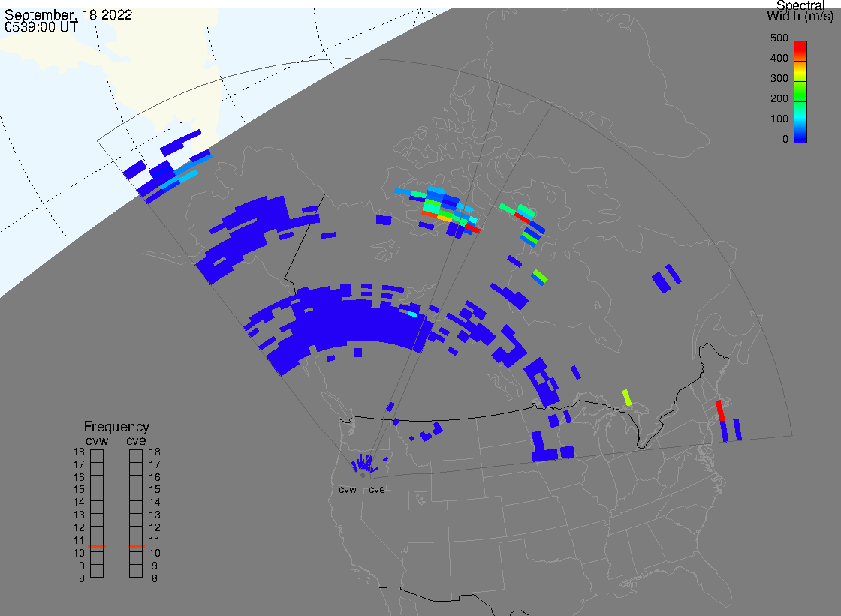Click the radar site dot above the cvw map label
This screenshot has width=841, height=616.
pos(363,476)
